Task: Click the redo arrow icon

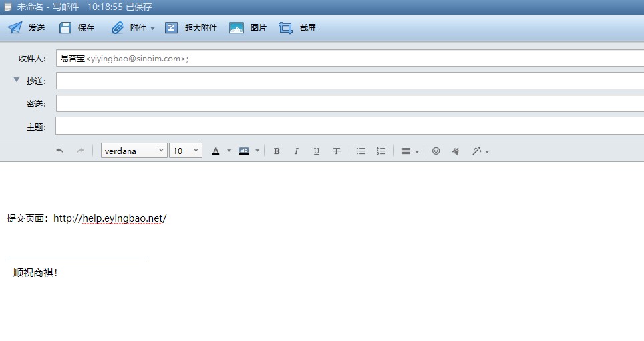Action: point(80,151)
